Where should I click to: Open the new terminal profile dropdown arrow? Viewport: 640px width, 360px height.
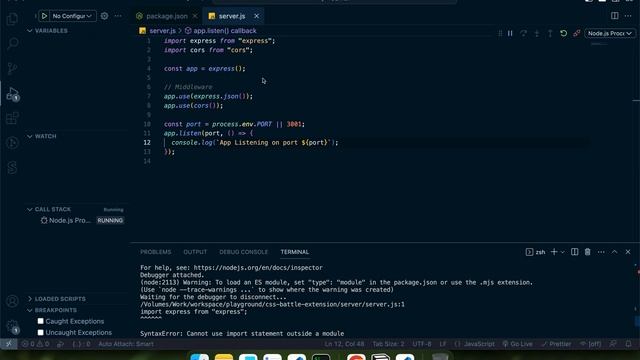pos(562,252)
